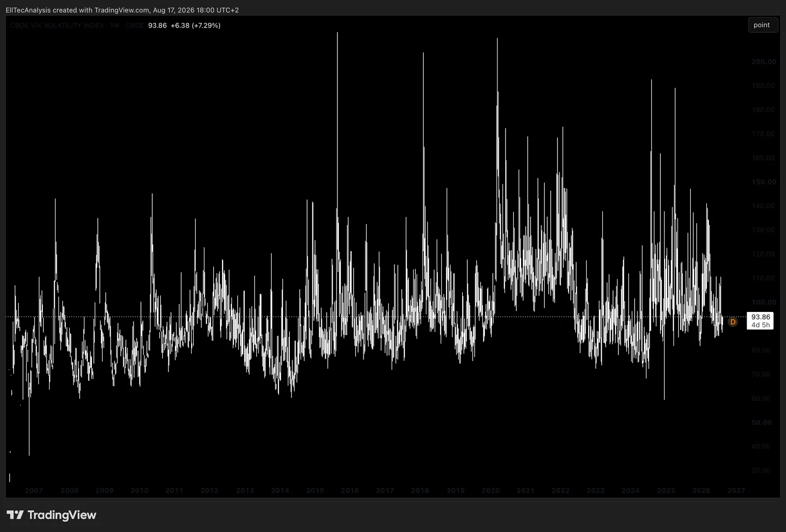This screenshot has width=786, height=532.
Task: Click the 100.00 price axis label
Action: pos(764,302)
